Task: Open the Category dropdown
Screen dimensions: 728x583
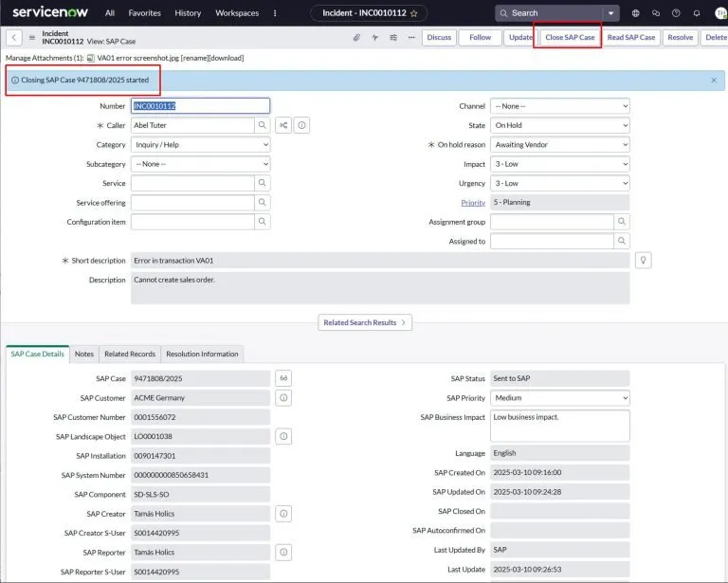Action: pos(201,145)
